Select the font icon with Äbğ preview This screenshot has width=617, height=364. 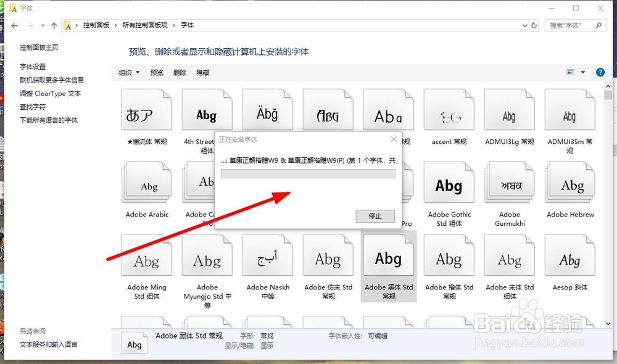(268, 109)
